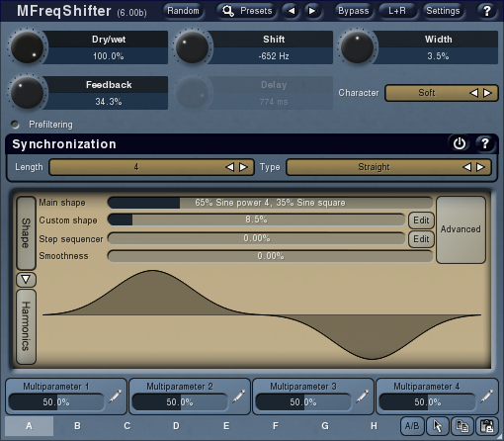Switch to the Harmonics tab

[x=26, y=326]
